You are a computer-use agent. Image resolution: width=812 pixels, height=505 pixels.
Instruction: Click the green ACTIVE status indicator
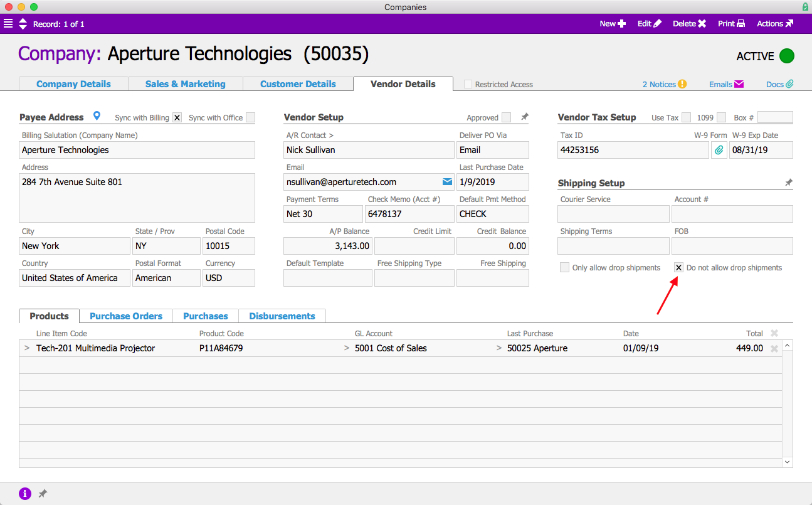[787, 56]
